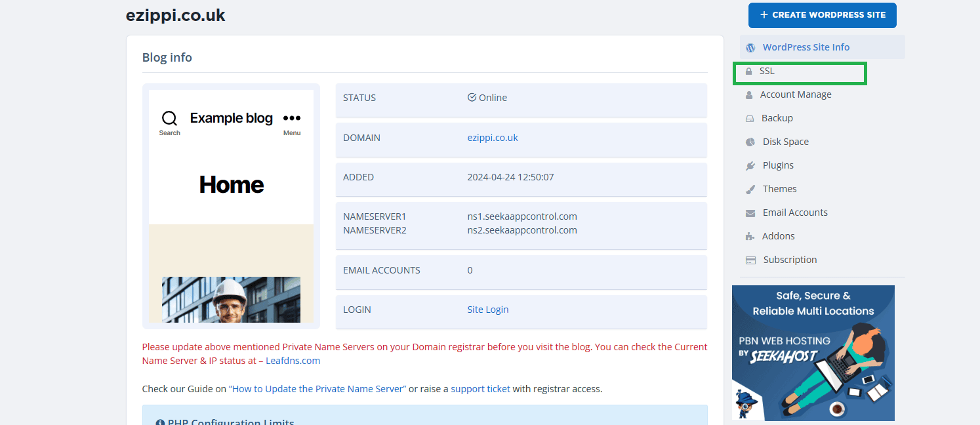980x425 pixels.
Task: Click the STATUS label
Action: click(x=359, y=98)
